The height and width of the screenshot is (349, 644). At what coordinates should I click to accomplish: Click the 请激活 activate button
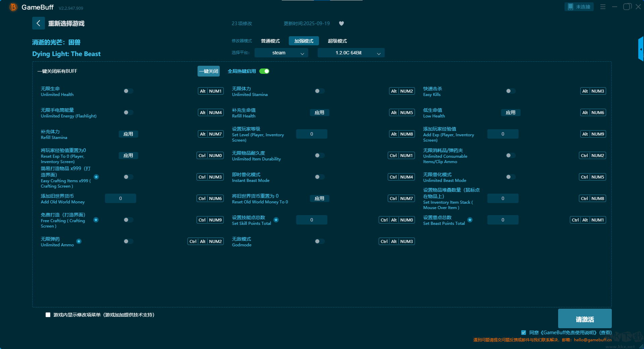[585, 318]
